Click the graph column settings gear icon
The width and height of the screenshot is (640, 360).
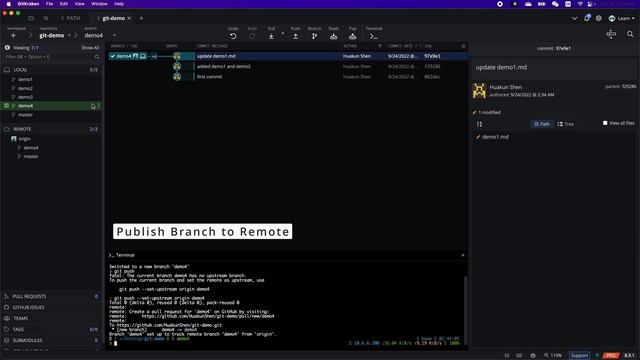463,46
